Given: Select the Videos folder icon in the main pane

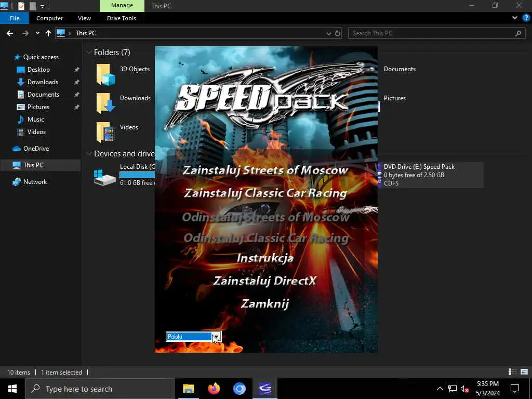Looking at the screenshot, I should tap(105, 132).
